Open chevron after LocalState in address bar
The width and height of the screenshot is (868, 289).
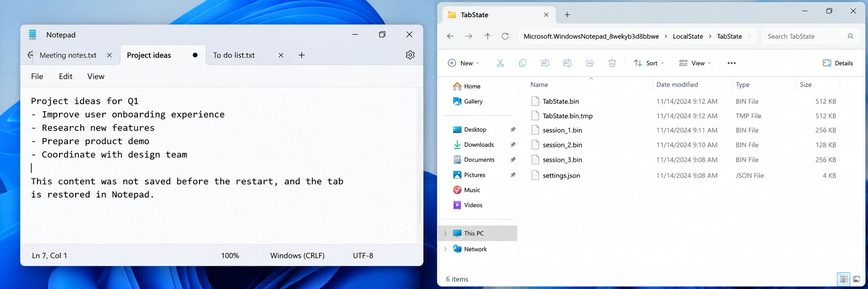click(710, 36)
